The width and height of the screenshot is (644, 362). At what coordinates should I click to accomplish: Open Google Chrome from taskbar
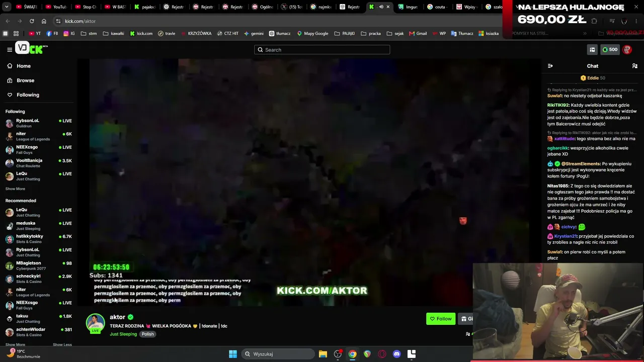pyautogui.click(x=353, y=354)
